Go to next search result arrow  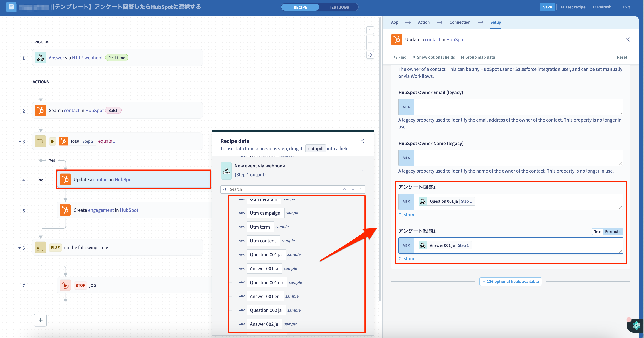point(353,189)
